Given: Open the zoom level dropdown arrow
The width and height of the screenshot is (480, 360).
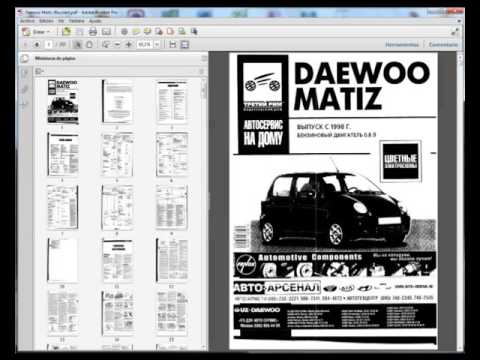Looking at the screenshot, I should click(x=157, y=44).
